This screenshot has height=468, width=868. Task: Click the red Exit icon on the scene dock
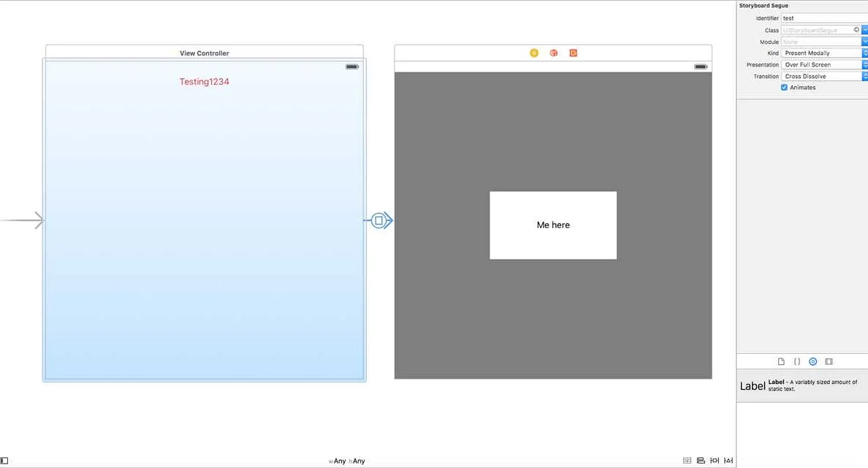click(x=573, y=53)
